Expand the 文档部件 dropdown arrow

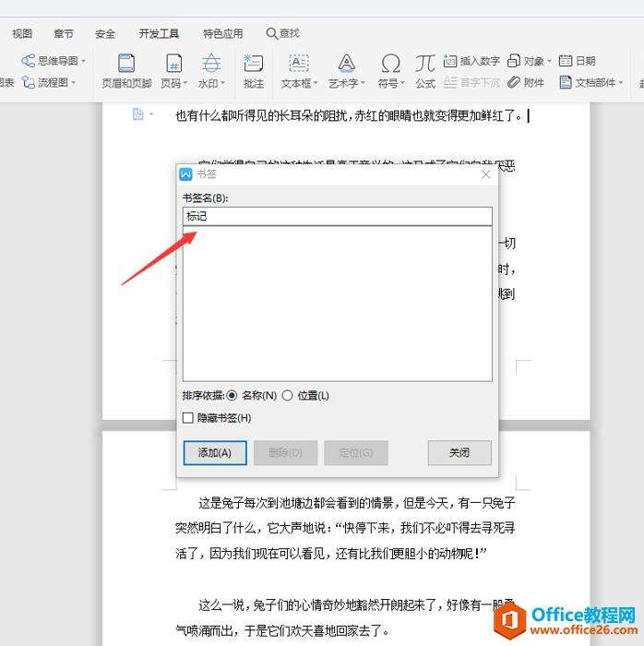[620, 83]
